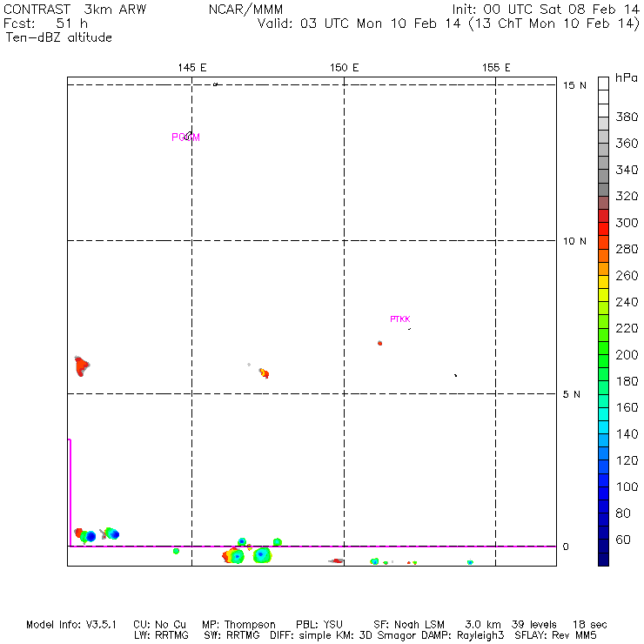Click the '180' color bar value

click(627, 381)
